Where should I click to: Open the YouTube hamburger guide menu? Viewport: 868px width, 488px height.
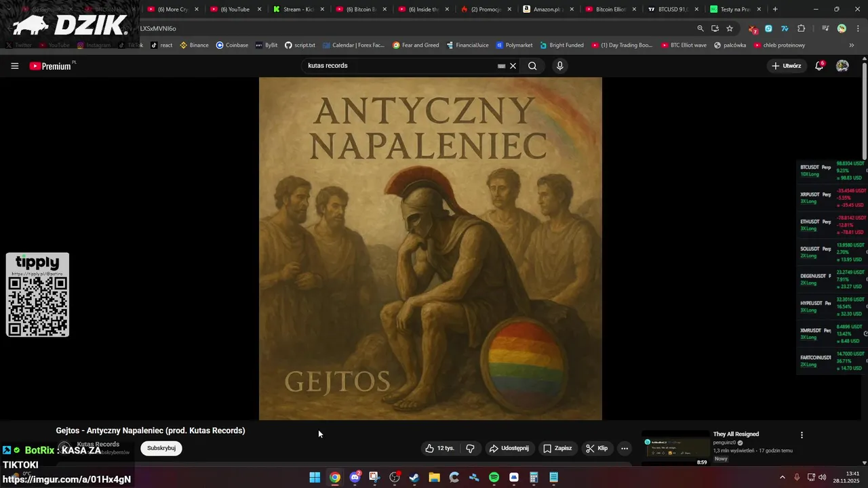(x=15, y=66)
